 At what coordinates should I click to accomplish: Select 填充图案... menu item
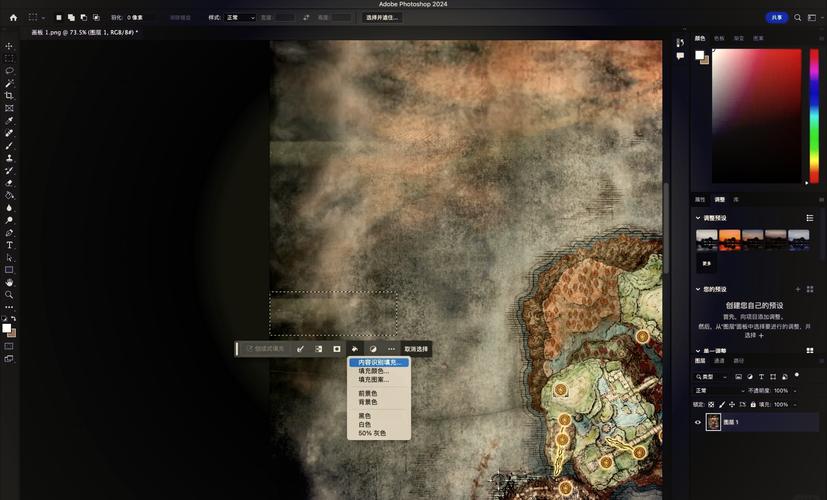(373, 379)
